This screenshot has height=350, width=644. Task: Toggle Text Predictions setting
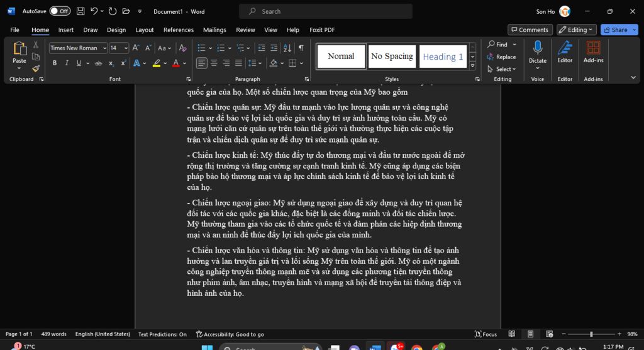tap(162, 334)
